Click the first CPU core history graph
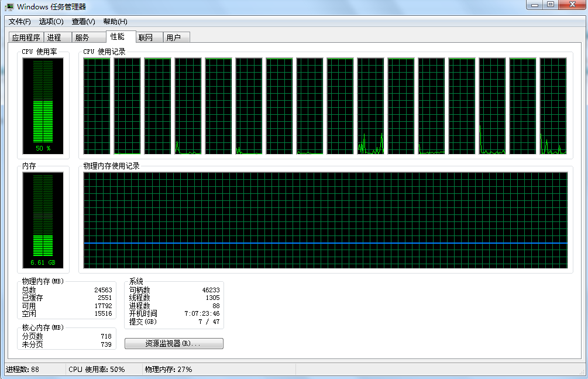The height and width of the screenshot is (379, 588). tap(97, 106)
